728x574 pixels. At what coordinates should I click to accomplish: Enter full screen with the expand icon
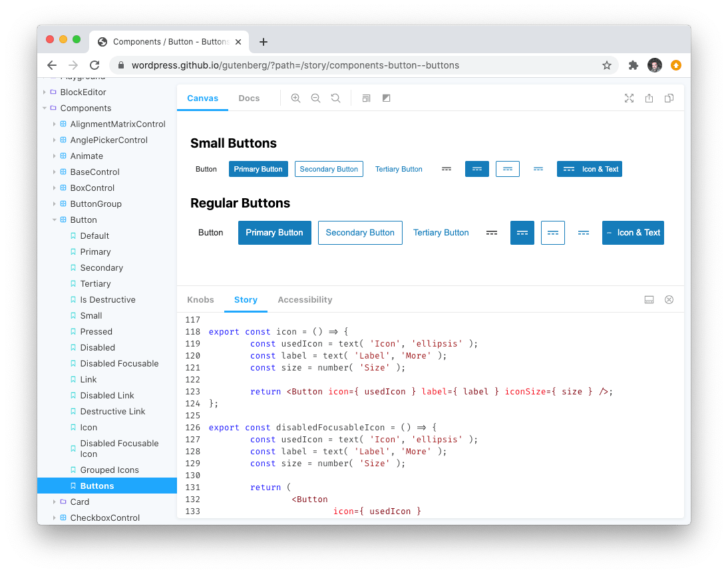[x=629, y=98]
